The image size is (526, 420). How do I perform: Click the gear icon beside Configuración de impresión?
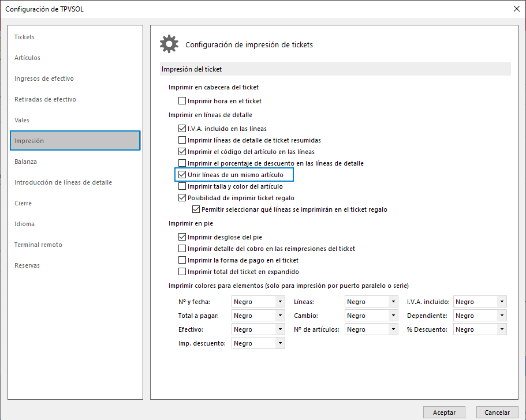click(169, 44)
